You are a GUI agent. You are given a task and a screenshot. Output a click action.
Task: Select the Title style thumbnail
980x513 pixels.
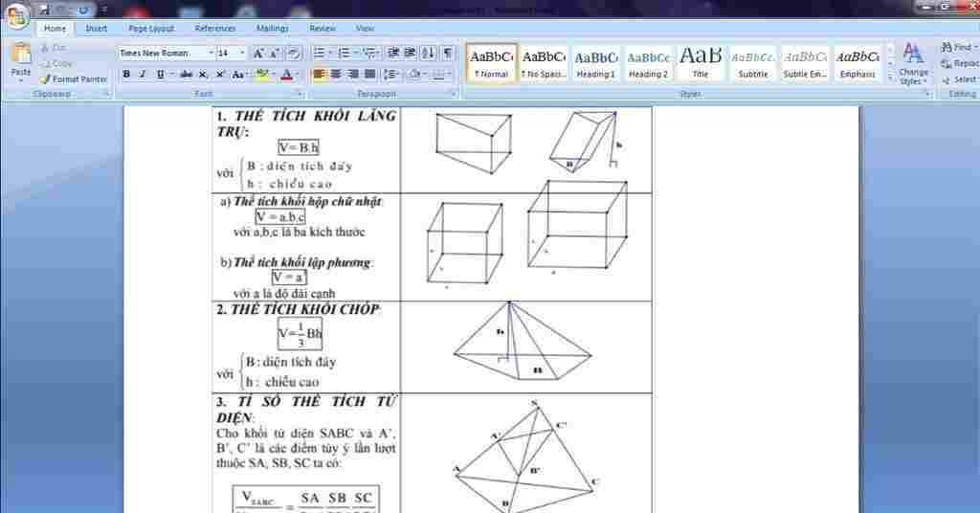[x=701, y=63]
